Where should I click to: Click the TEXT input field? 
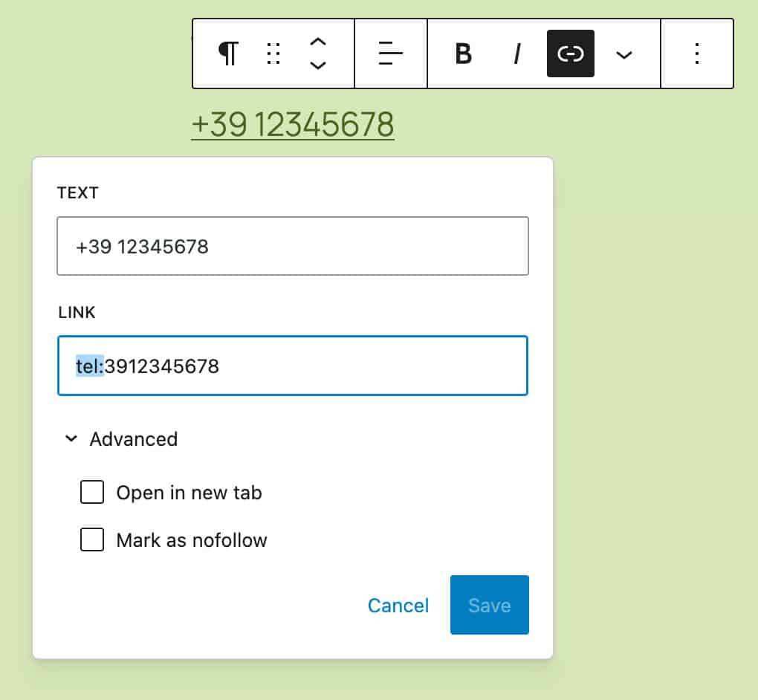click(293, 246)
